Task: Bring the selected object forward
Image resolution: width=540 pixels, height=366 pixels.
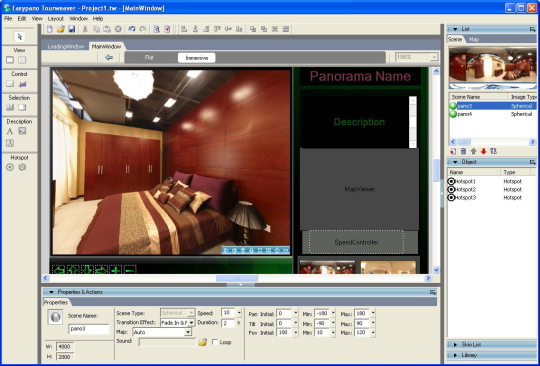Action: pyautogui.click(x=253, y=29)
